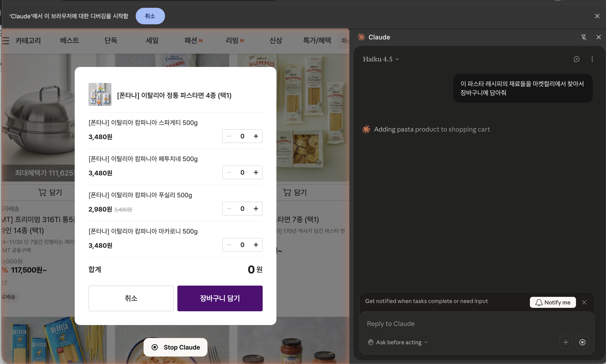Increase spaghetti 500g quantity with plus
Viewport: 606px width, 364px height.
tap(256, 136)
